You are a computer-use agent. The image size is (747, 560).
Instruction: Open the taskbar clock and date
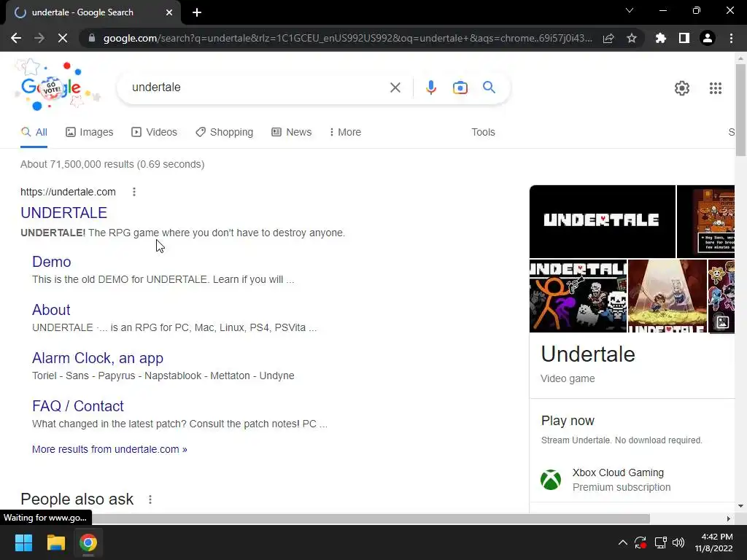713,542
